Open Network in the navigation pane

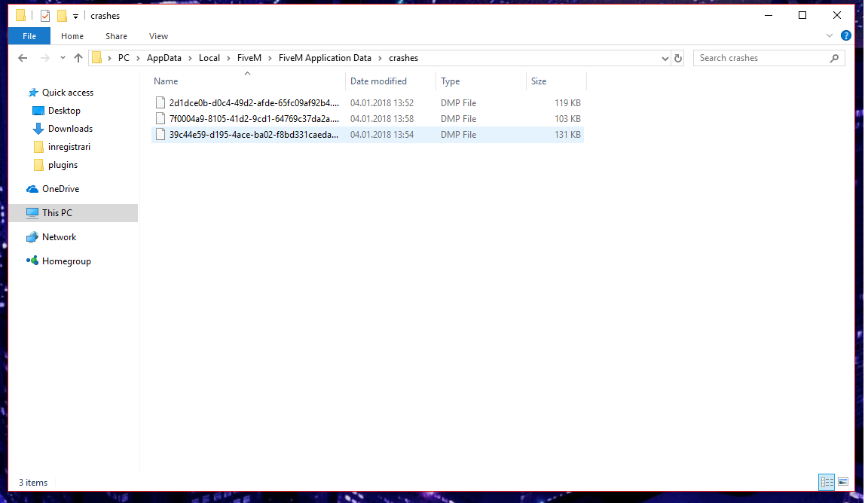60,237
